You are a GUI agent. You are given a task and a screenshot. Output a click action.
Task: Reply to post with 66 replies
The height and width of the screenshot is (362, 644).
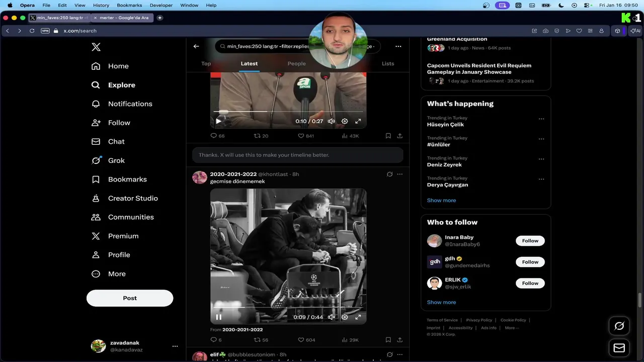coord(217,136)
